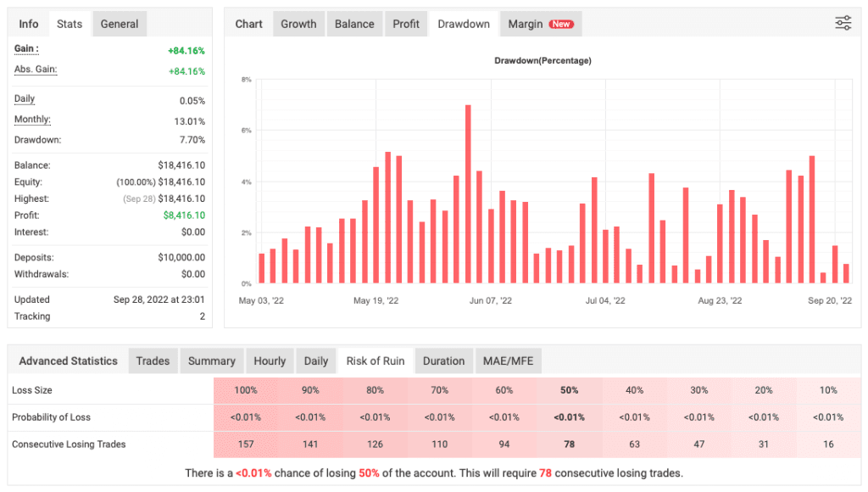Open the Balance chart tab

[x=354, y=24]
